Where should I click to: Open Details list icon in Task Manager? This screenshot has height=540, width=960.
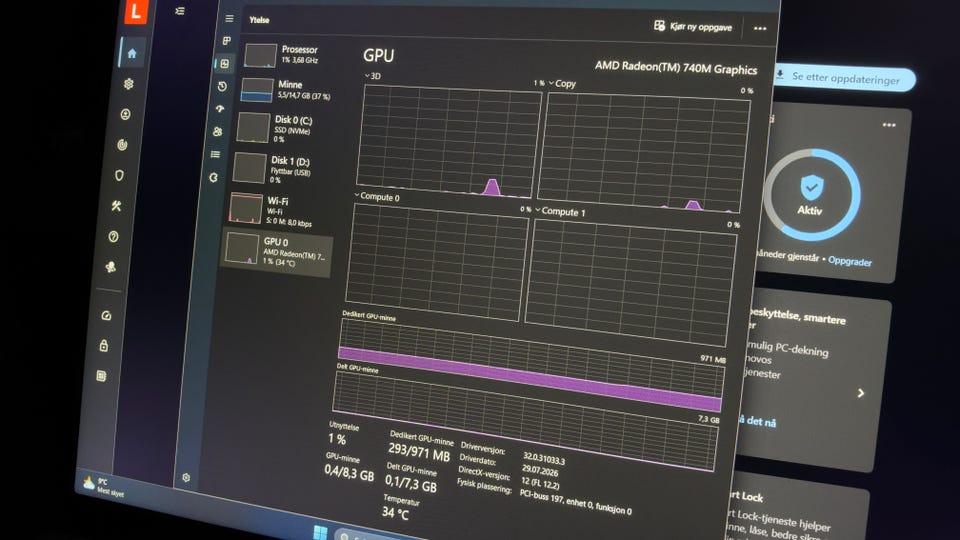click(216, 154)
